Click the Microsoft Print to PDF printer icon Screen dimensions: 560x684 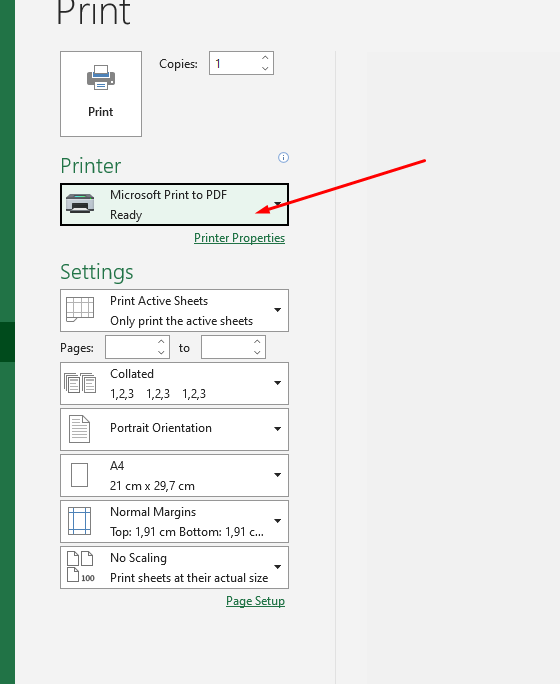point(80,204)
